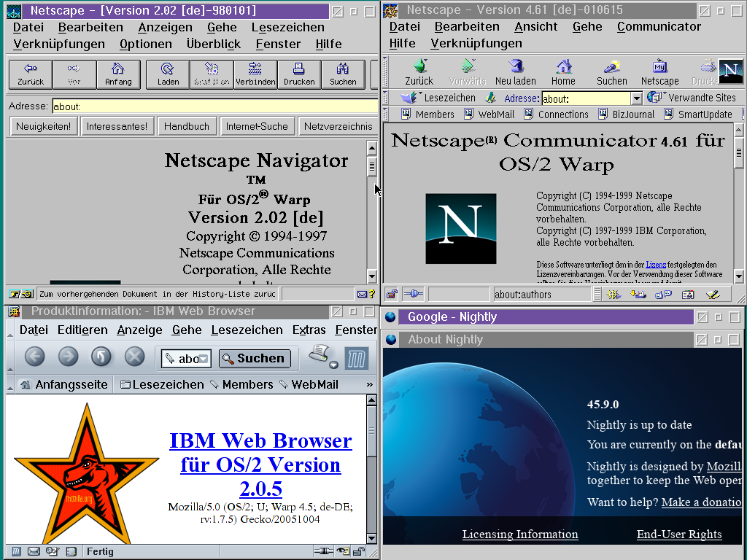This screenshot has width=747, height=560.
Task: Open the End-User Rights link in About Nightly
Action: (679, 534)
